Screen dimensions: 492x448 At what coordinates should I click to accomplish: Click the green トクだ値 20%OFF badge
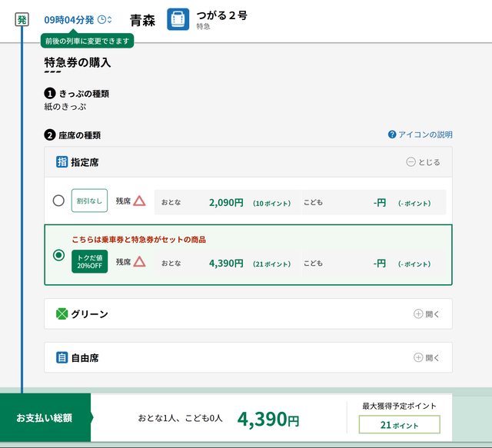(89, 261)
